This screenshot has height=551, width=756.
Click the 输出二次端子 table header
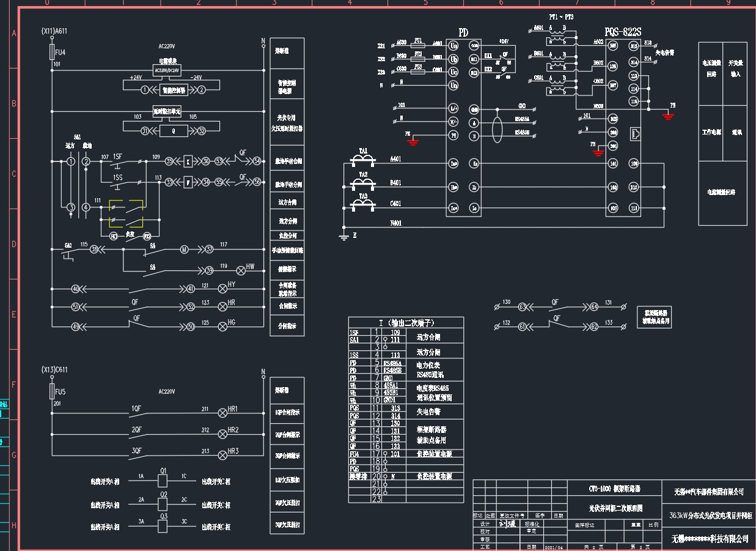[x=406, y=322]
